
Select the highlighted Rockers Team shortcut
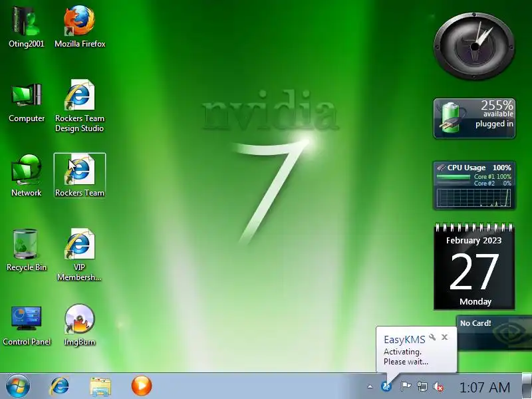(80, 176)
